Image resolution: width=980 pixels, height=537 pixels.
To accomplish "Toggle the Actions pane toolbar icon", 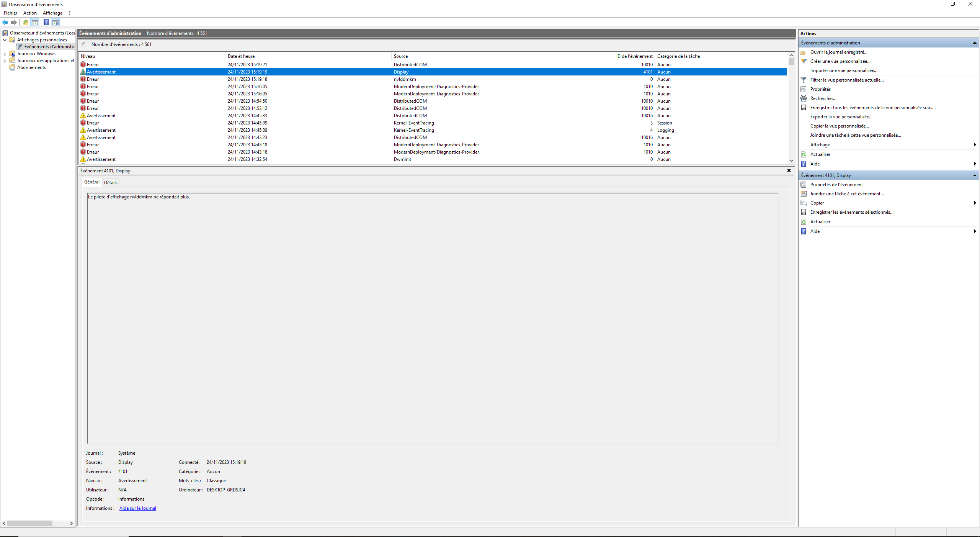I will (x=56, y=23).
